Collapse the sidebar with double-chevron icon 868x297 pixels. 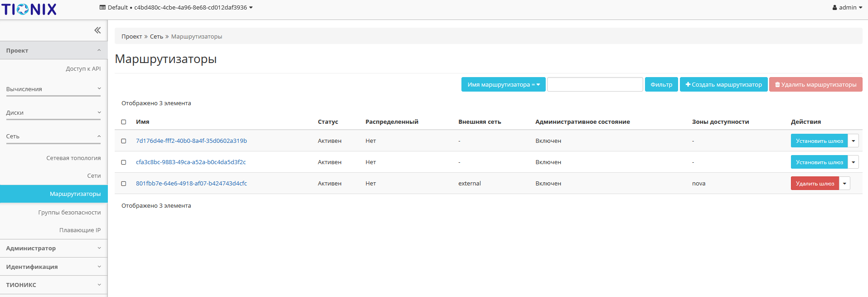[97, 30]
